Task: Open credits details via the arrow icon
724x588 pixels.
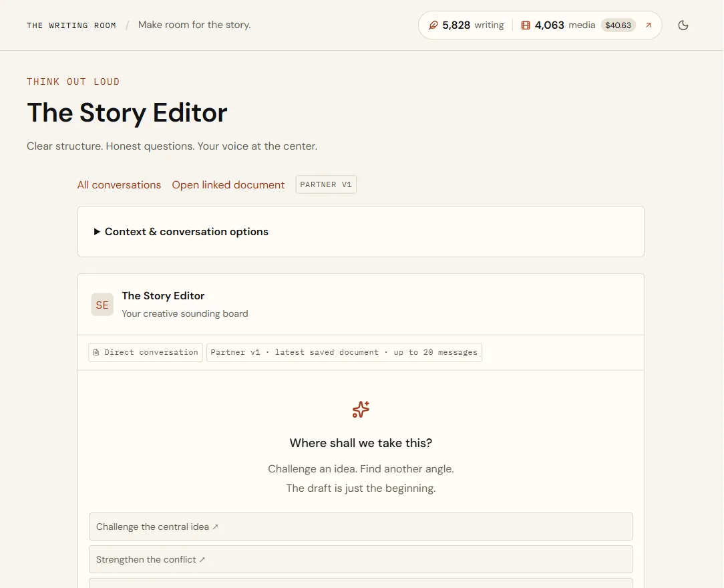Action: tap(649, 25)
